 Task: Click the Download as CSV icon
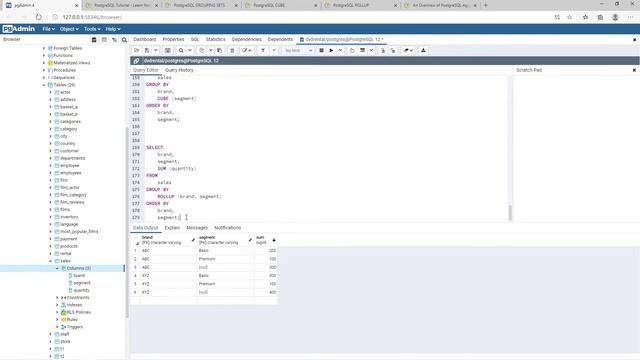[x=423, y=50]
